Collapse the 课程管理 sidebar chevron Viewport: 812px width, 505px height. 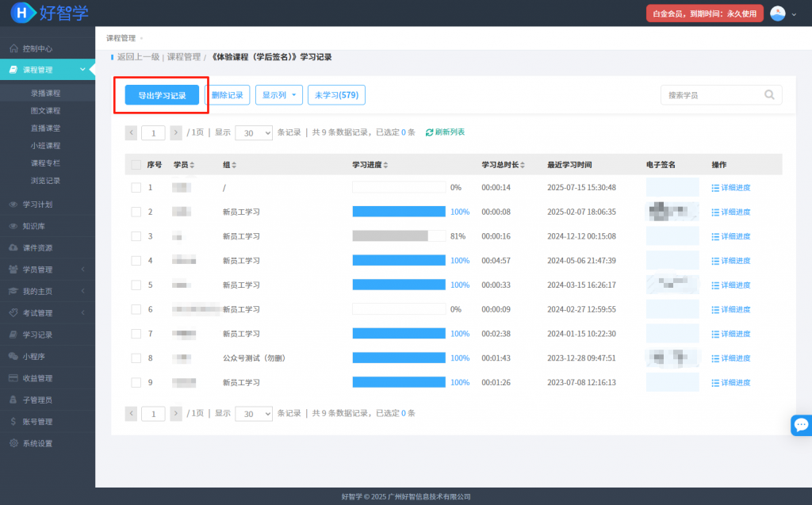[x=82, y=70]
